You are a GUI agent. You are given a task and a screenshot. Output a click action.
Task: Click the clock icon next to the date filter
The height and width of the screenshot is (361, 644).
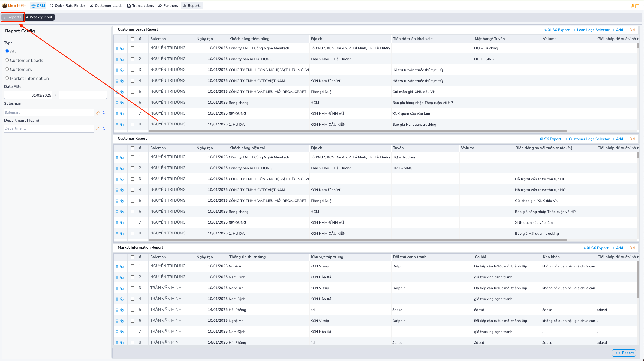click(x=56, y=95)
